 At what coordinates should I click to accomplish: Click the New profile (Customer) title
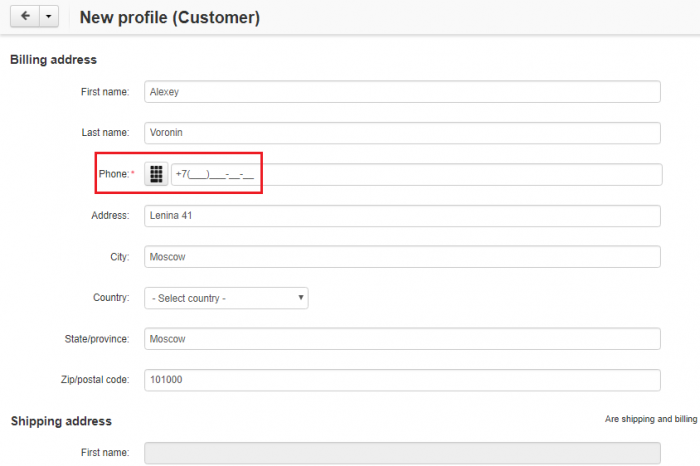pos(170,18)
